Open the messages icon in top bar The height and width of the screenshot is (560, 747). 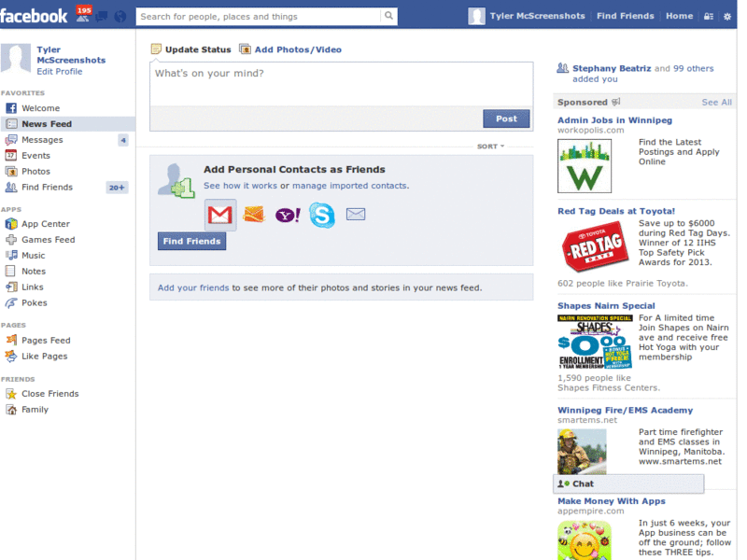[x=102, y=17]
